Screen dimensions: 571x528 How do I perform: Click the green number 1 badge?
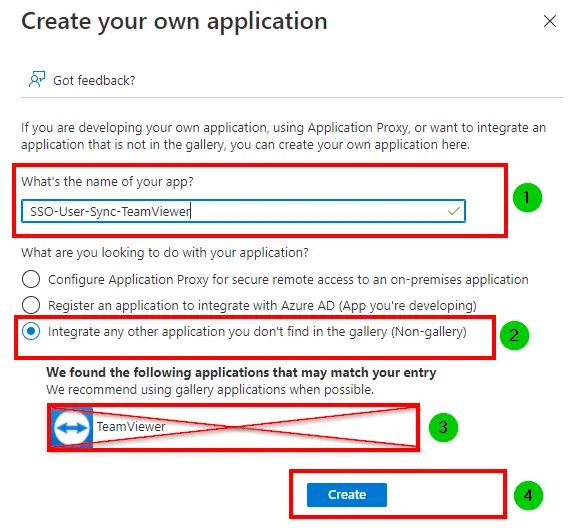tap(527, 197)
